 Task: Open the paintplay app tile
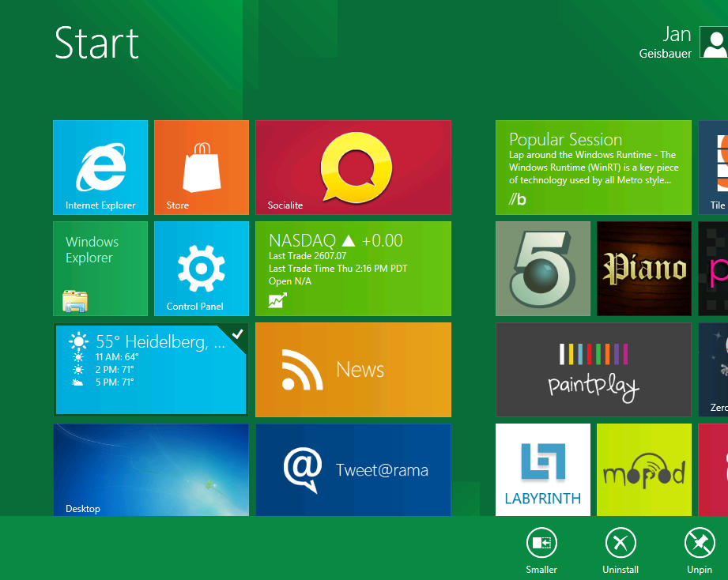click(x=594, y=370)
